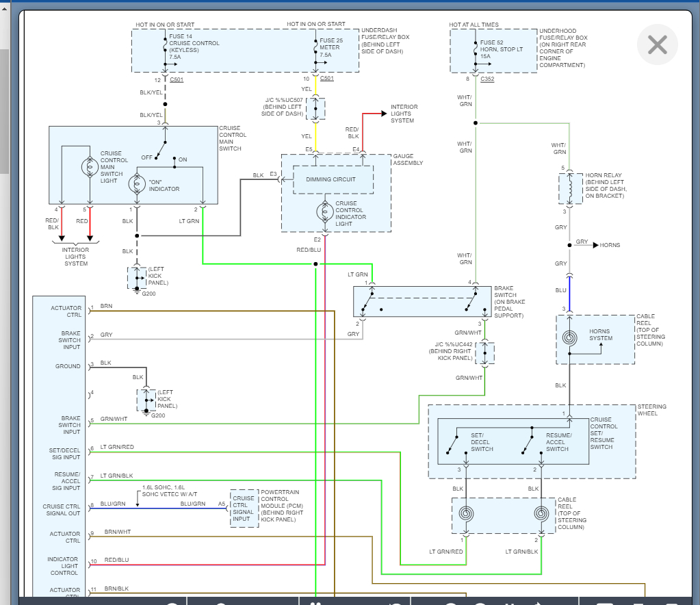700x605 pixels.
Task: Close the wiring diagram overlay
Action: click(x=657, y=45)
